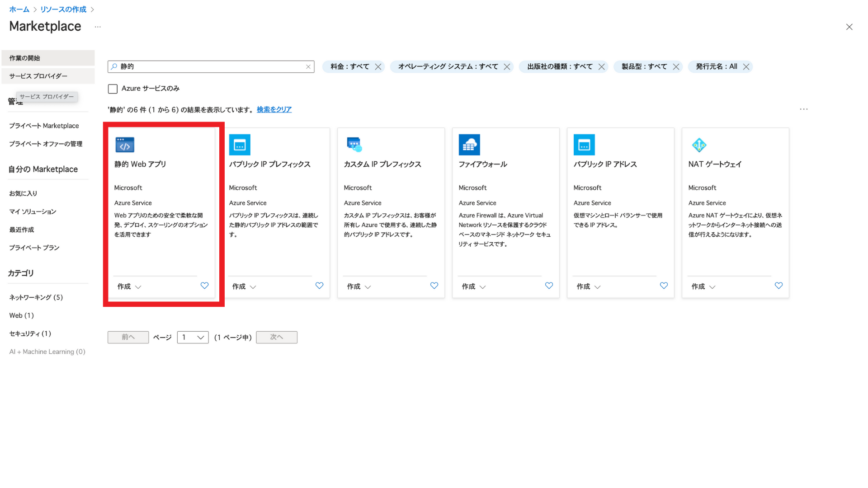Screen dimensions: 868x488
Task: Expand 作成 dropdown on ファイアウォール card
Action: [x=474, y=286]
